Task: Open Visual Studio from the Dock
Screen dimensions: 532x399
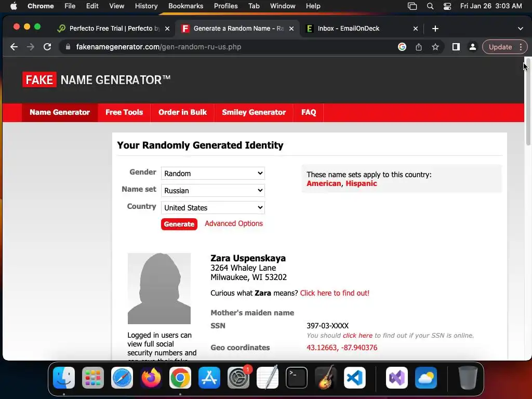Action: point(397,378)
